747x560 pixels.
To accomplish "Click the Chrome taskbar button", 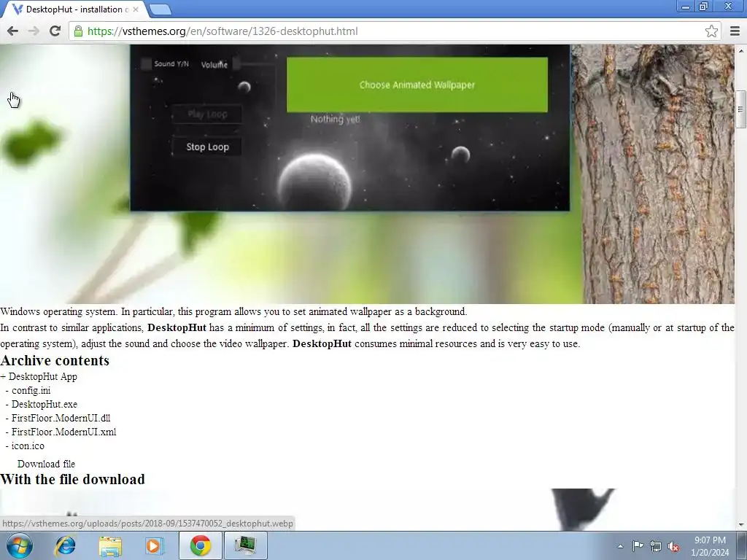I will pyautogui.click(x=201, y=545).
